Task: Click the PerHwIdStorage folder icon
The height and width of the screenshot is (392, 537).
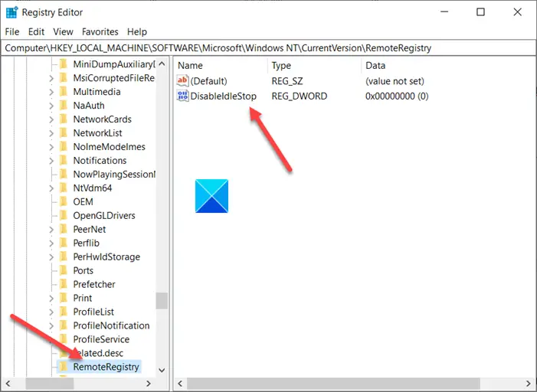Action: [64, 256]
